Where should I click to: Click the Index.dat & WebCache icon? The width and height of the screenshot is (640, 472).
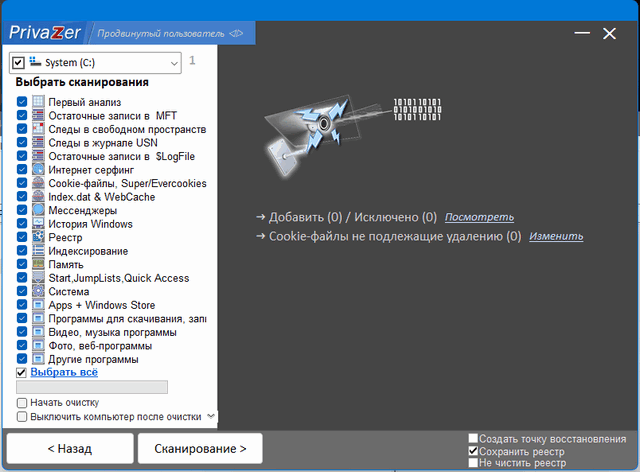click(x=38, y=196)
